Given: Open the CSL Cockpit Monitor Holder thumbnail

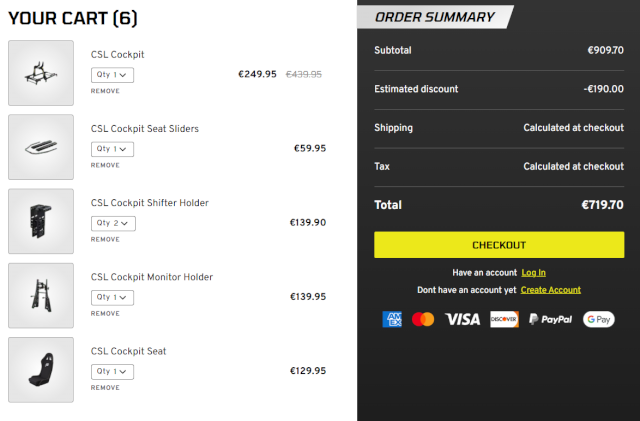Looking at the screenshot, I should click(x=41, y=295).
